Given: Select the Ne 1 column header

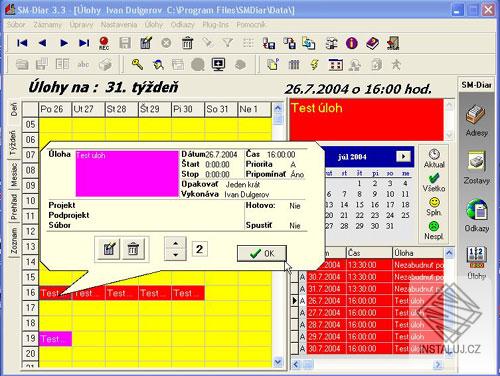Looking at the screenshot, I should tap(255, 109).
